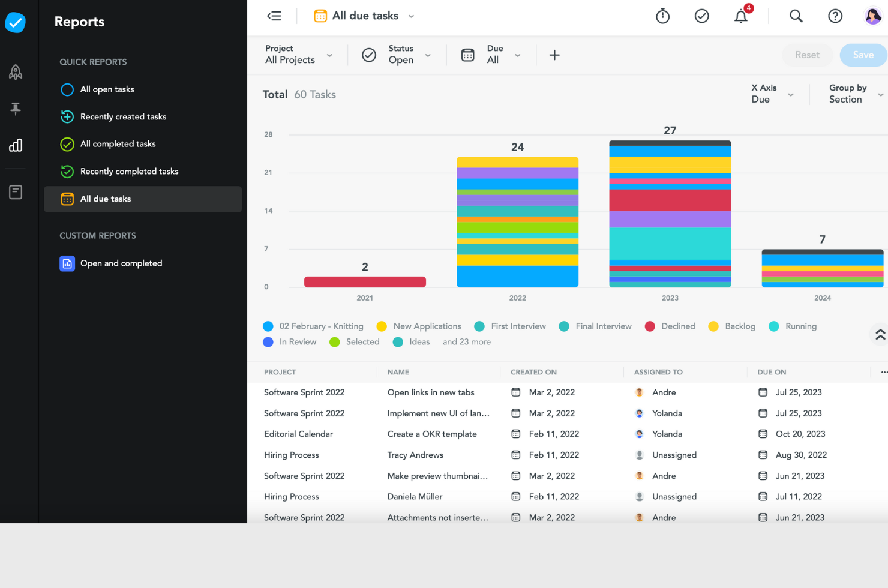
Task: Sort by the DUE ON column header
Action: pos(772,373)
